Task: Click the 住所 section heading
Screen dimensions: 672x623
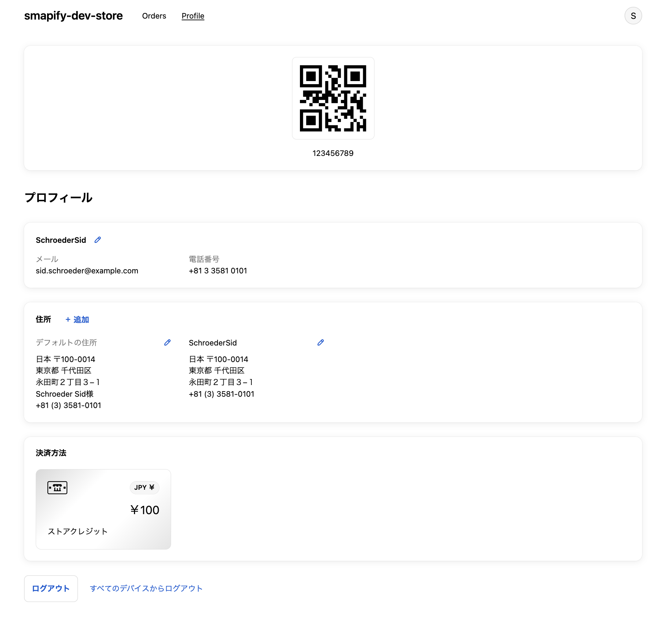Action: [43, 319]
